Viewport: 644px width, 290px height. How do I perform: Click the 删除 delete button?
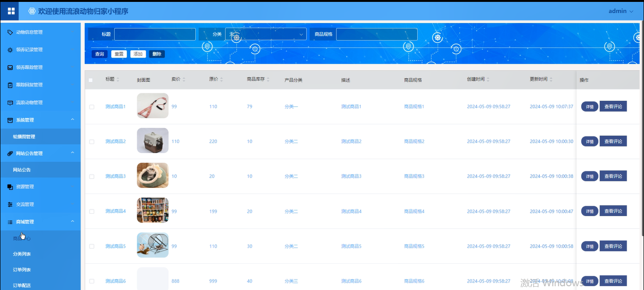pos(157,54)
